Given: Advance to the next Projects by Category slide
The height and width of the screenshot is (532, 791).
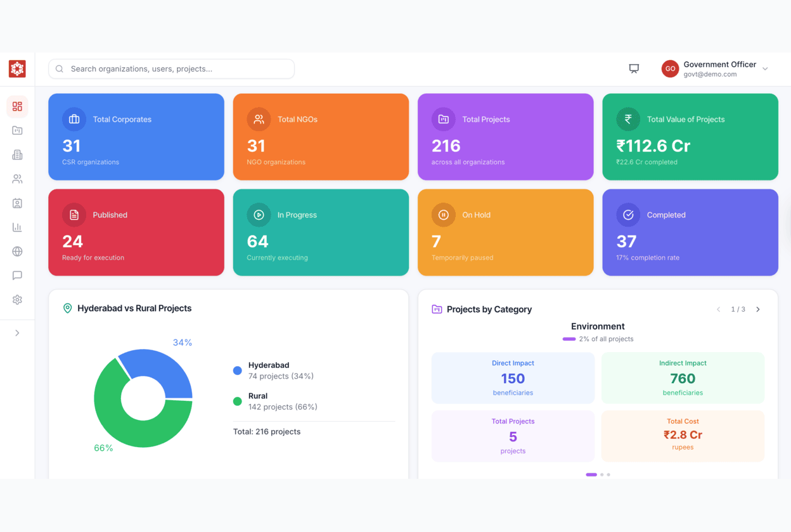Looking at the screenshot, I should click(x=758, y=309).
